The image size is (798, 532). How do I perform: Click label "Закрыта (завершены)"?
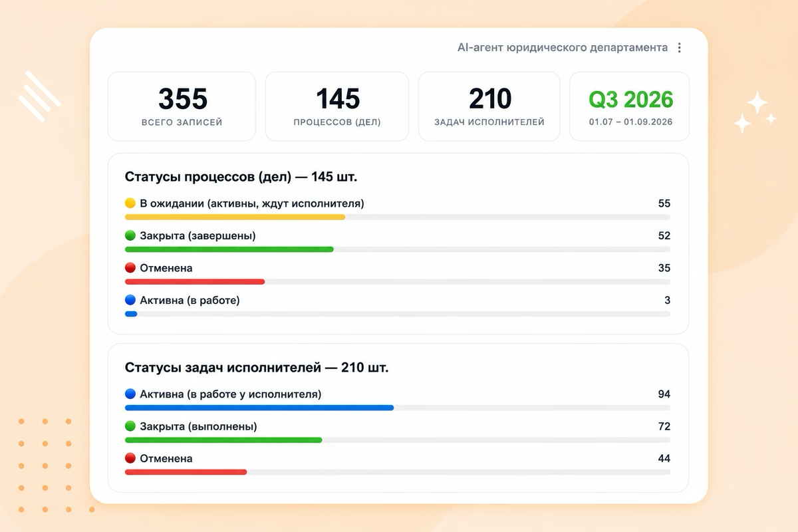pos(198,236)
